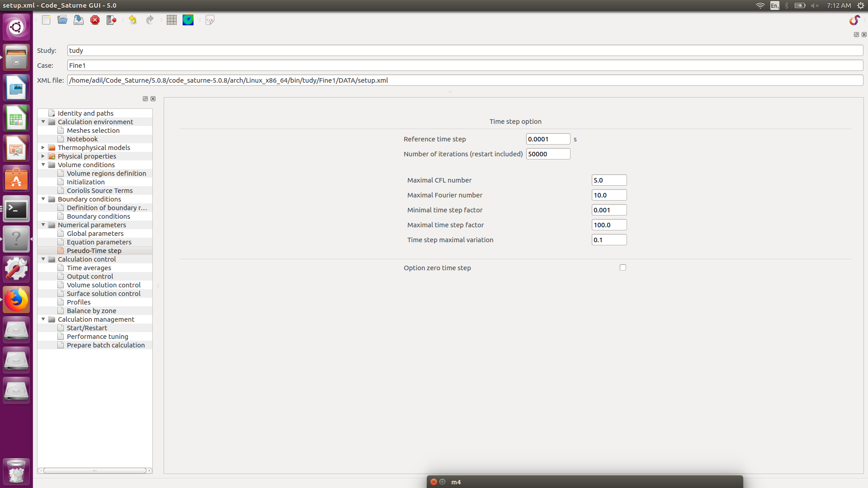Expand the Thermophysical models node
Screen dimensions: 868x488
[x=43, y=148]
